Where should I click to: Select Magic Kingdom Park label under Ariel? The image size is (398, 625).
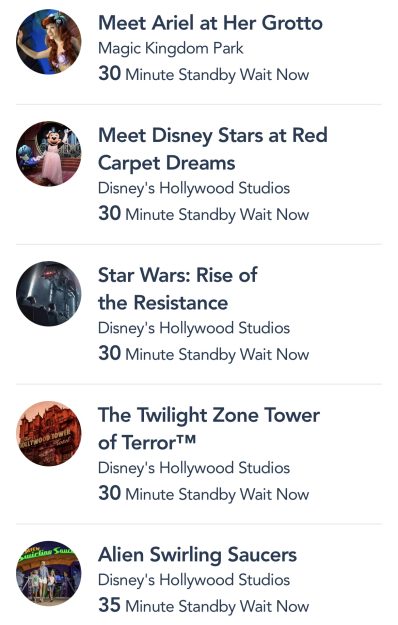[x=171, y=49]
